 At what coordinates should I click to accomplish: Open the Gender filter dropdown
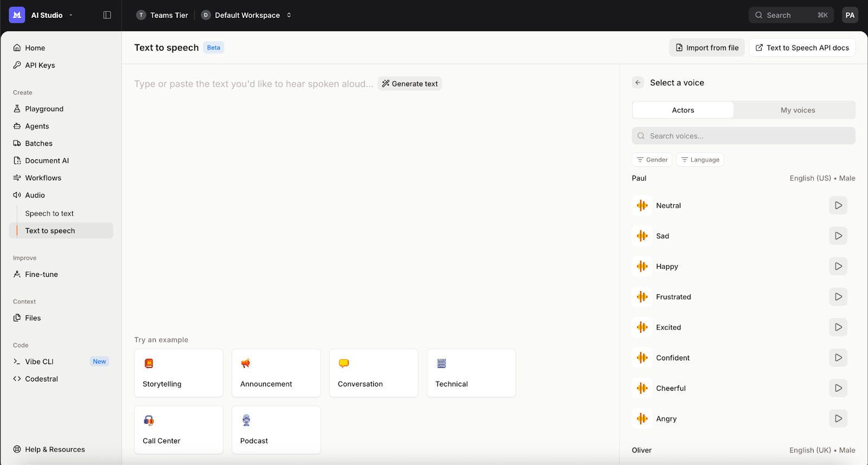tap(652, 160)
